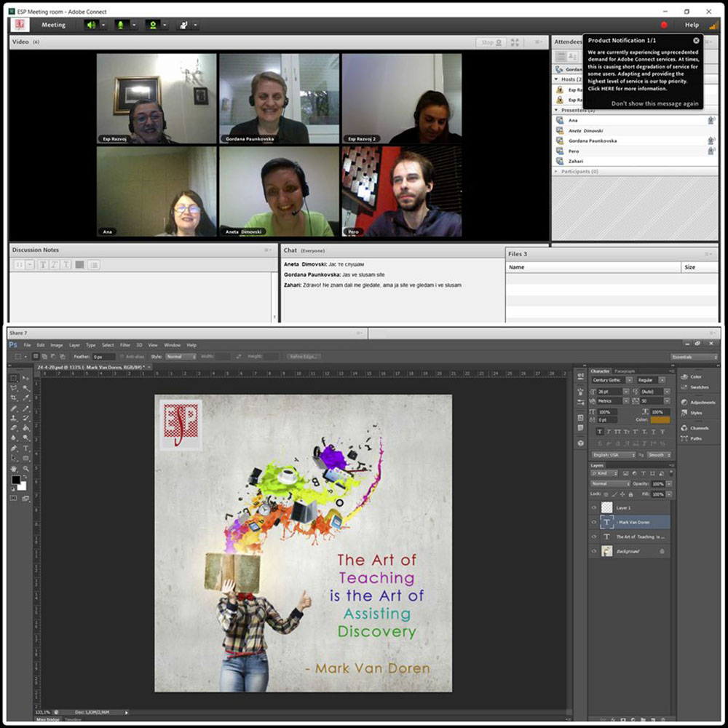Toggle Underline in Character panel
This screenshot has width=728, height=728.
click(x=653, y=432)
